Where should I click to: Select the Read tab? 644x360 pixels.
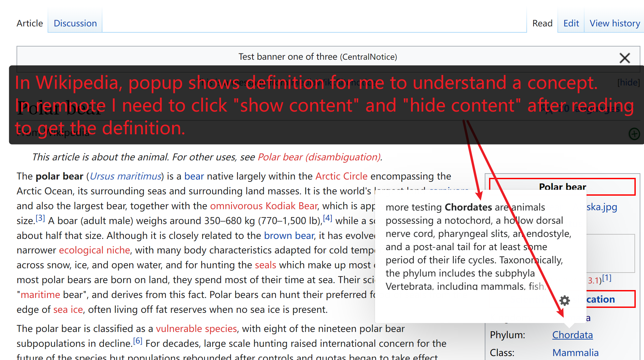[542, 23]
